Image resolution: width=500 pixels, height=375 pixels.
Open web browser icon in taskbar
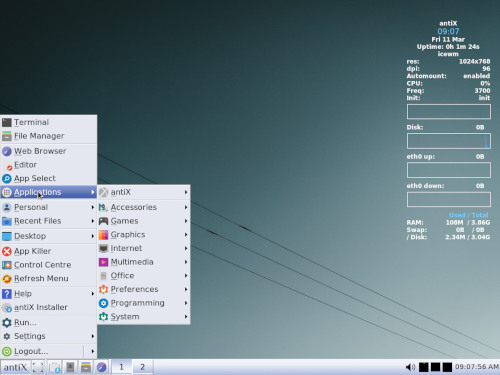pyautogui.click(x=101, y=367)
